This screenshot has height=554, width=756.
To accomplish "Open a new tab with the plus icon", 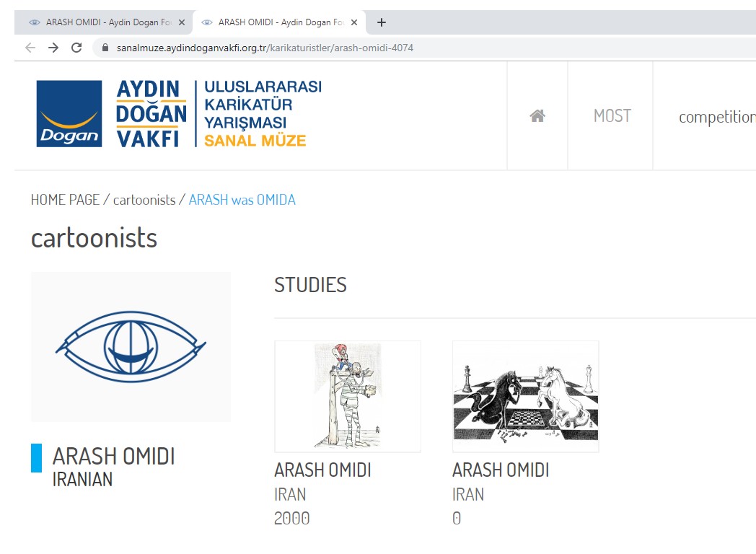I will [x=382, y=22].
